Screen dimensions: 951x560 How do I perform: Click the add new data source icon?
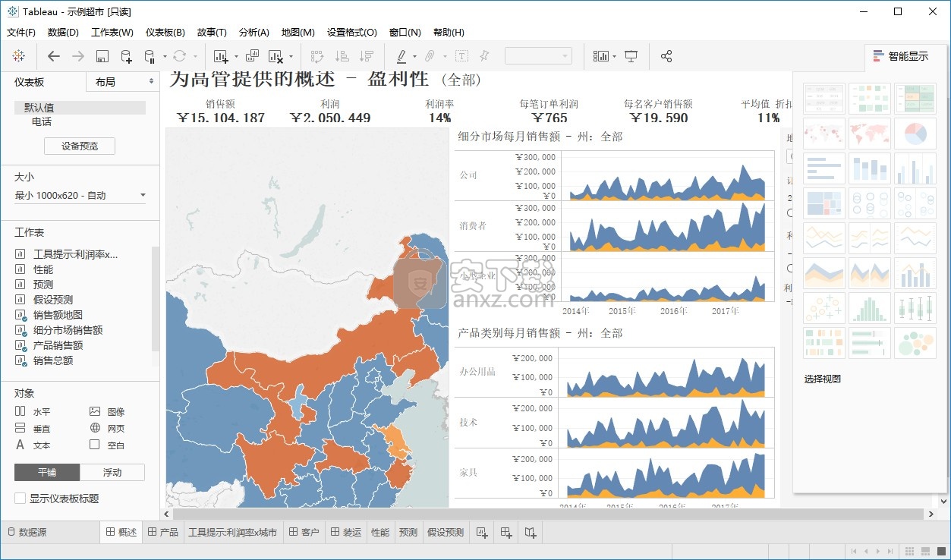(x=126, y=56)
